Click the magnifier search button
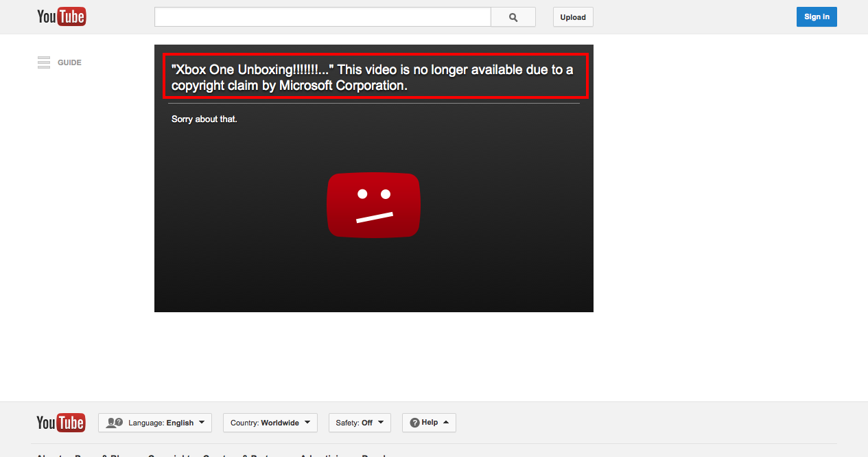The height and width of the screenshot is (457, 868). pos(513,17)
